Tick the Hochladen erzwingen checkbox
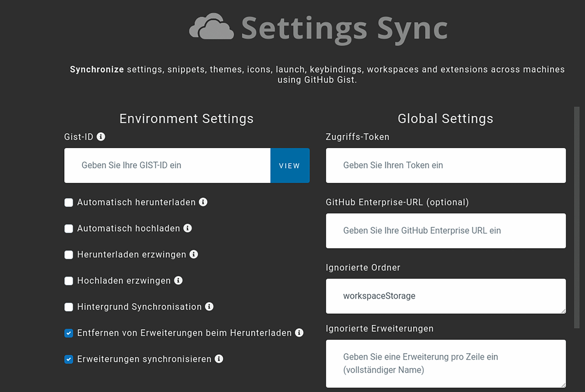 [69, 281]
